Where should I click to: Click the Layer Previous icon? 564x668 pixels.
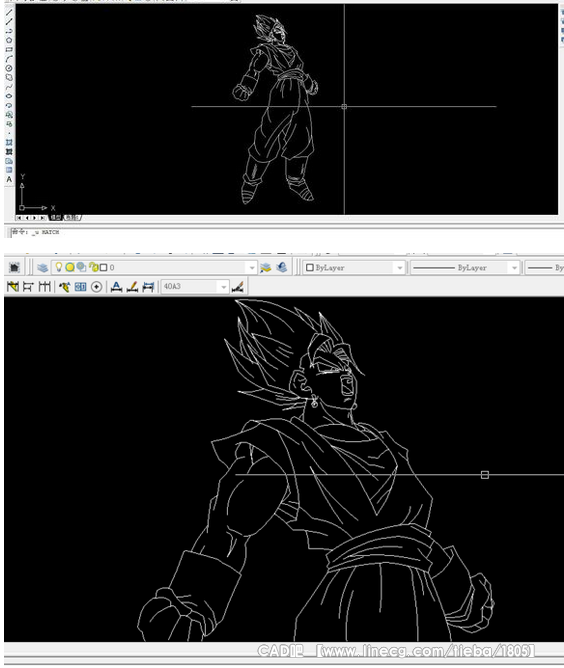[281, 268]
